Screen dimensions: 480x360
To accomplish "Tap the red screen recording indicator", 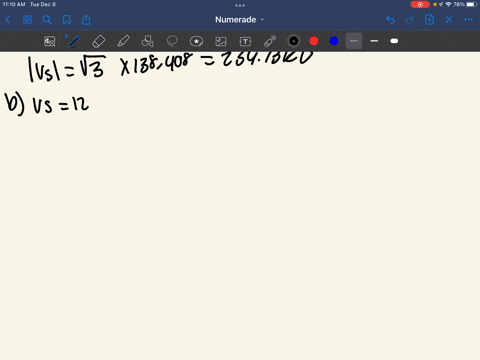I will [420, 5].
